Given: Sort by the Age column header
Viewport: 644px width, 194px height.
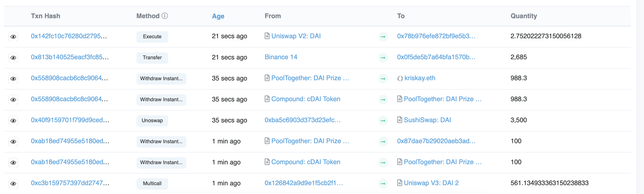Looking at the screenshot, I should point(218,16).
